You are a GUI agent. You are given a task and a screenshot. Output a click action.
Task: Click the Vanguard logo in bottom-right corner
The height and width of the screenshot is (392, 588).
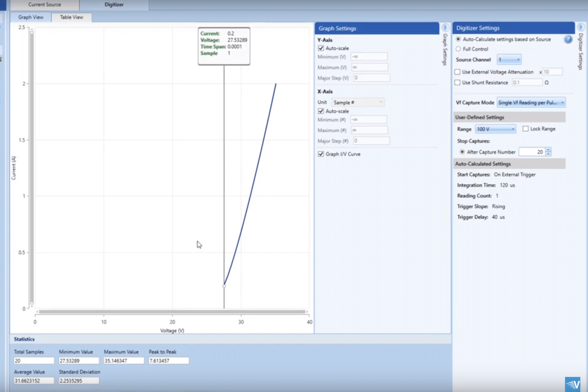coord(572,384)
